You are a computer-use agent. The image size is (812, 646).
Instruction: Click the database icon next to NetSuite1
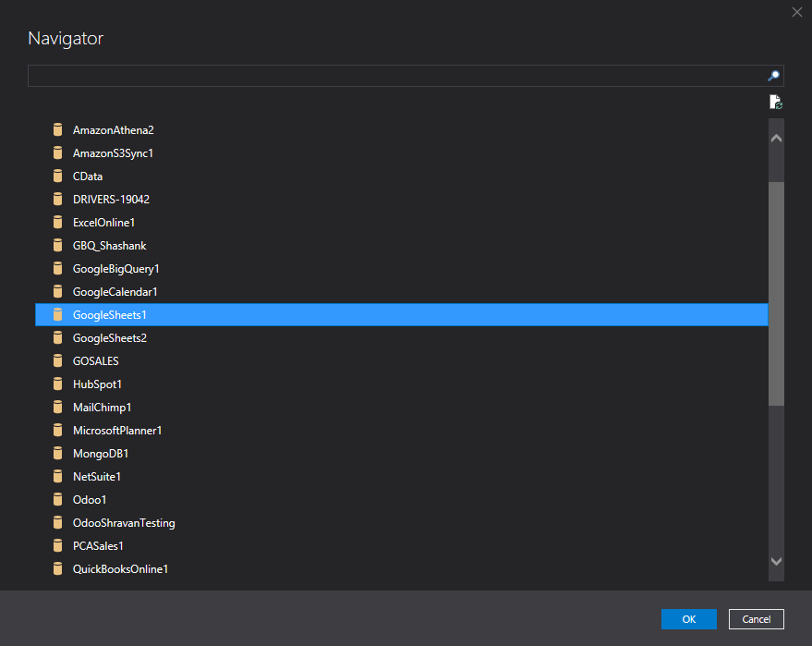(58, 476)
